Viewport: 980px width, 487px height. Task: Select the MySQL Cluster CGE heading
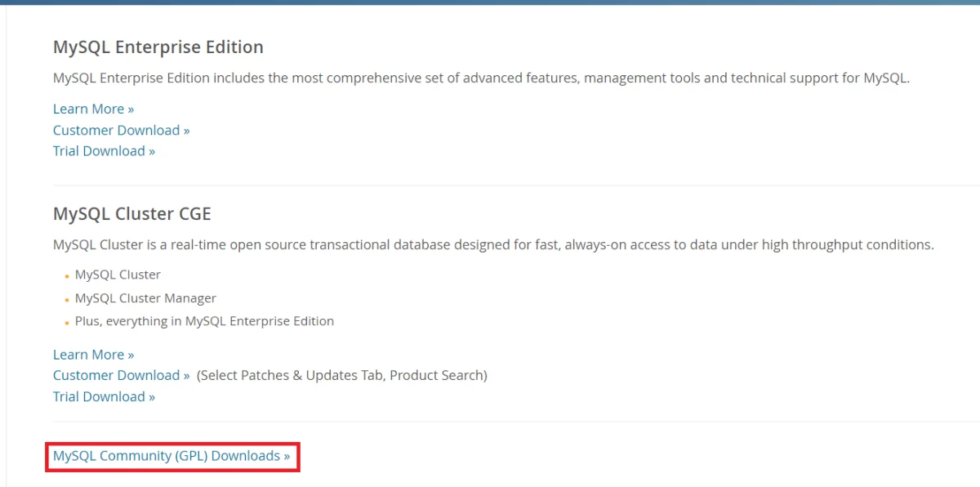[131, 213]
